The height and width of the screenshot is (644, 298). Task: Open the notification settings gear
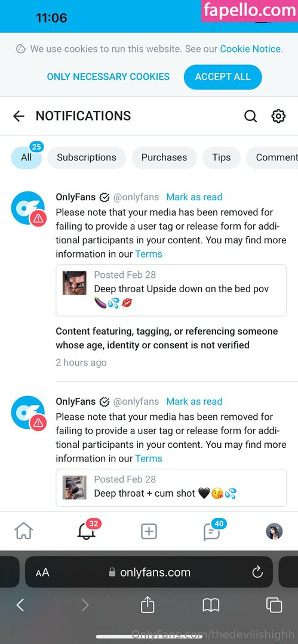(278, 116)
